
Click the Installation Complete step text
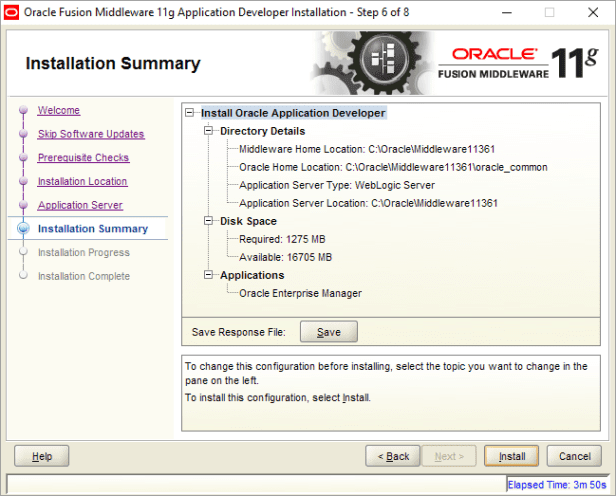click(x=84, y=276)
